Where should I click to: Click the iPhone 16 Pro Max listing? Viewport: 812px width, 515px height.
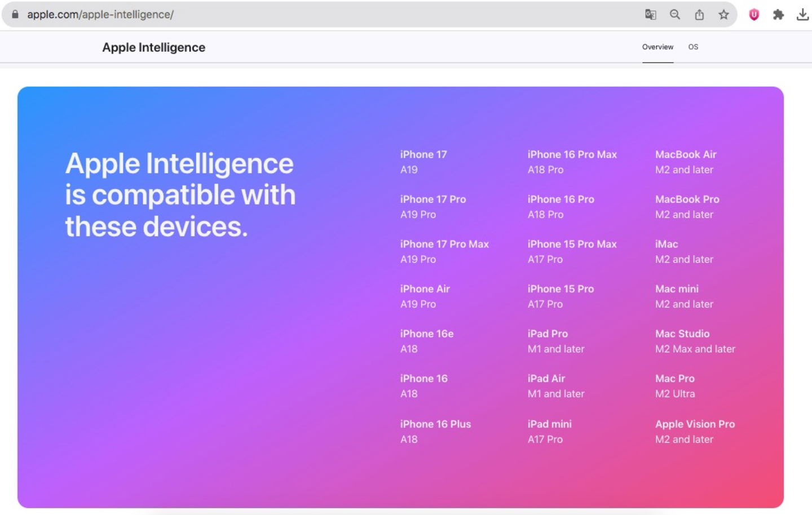coord(572,154)
